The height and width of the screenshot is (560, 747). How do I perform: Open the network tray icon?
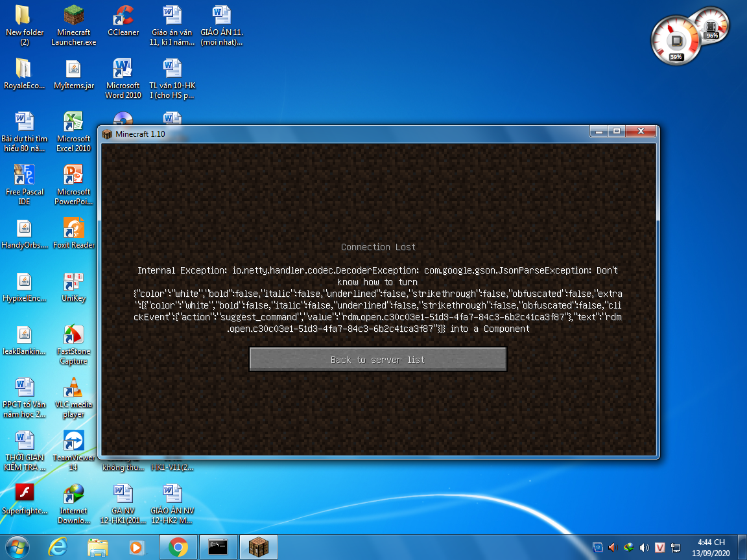point(676,548)
